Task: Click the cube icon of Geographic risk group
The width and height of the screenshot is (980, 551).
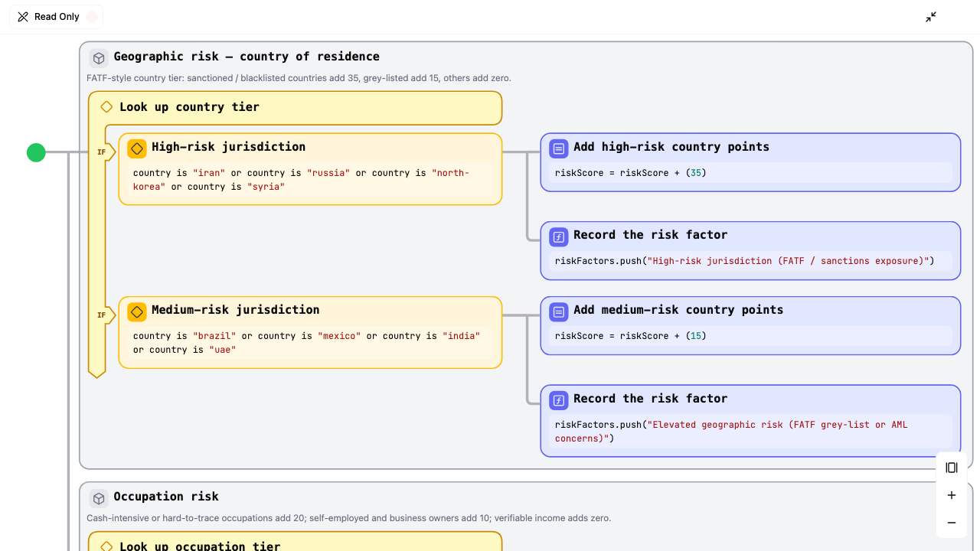Action: coord(99,58)
